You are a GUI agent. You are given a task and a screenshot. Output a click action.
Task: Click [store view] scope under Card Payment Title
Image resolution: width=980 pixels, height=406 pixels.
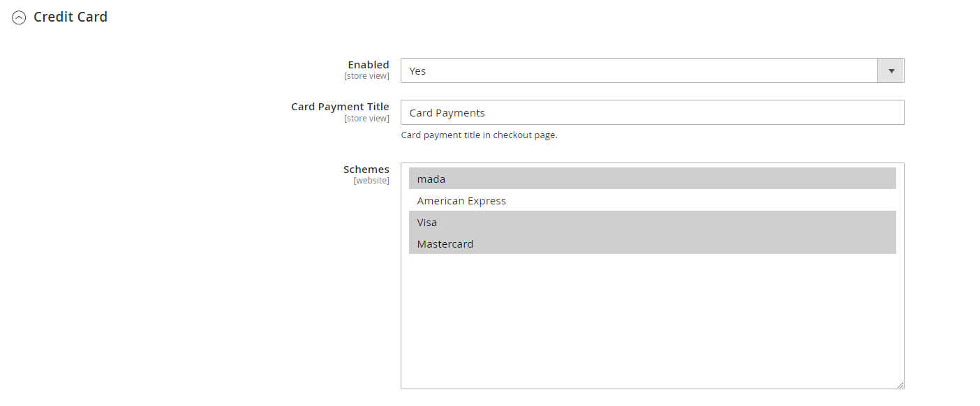click(366, 119)
